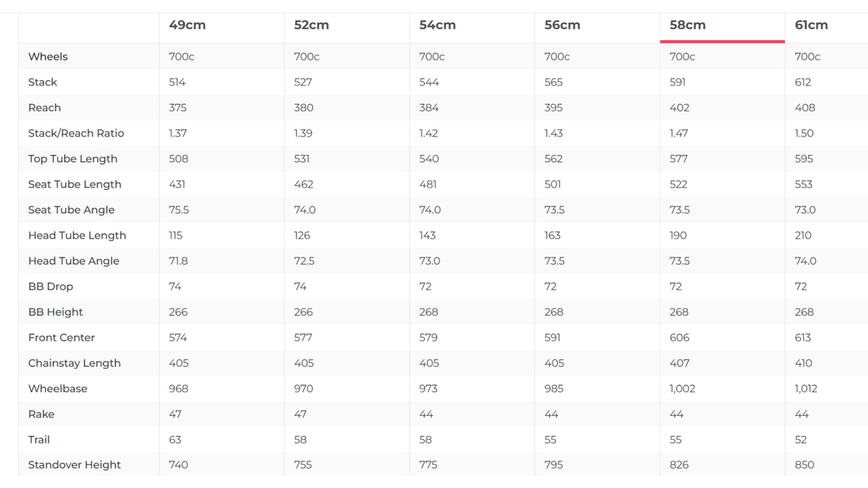Click the Seat Tube Angle row label
The height and width of the screenshot is (488, 868).
click(71, 210)
